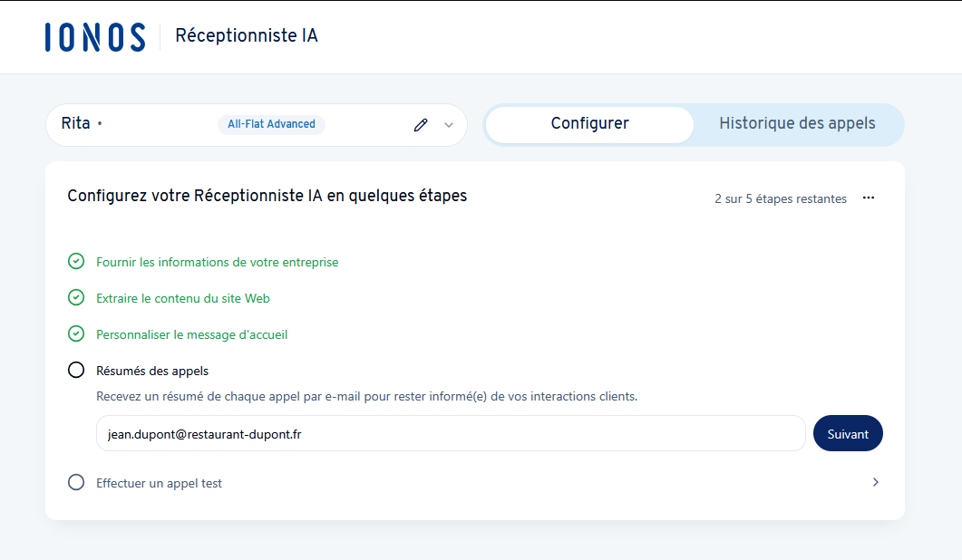Open Extraire le contenu du site Web
The image size is (962, 560).
[x=183, y=298]
